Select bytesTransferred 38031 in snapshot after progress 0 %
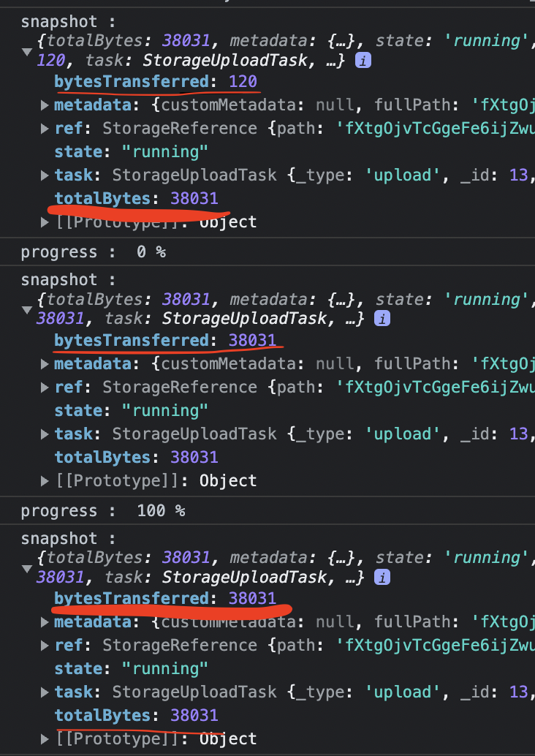535x756 pixels. click(x=165, y=341)
